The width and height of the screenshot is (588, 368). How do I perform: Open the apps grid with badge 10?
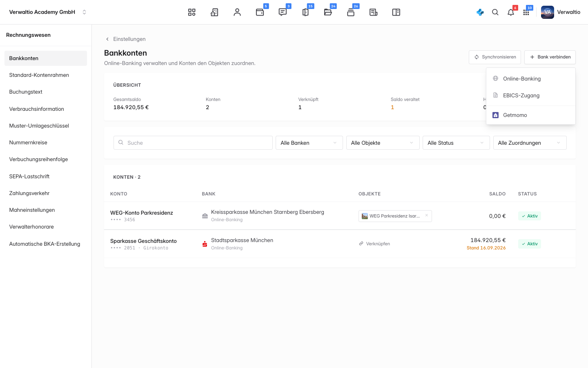pos(526,12)
